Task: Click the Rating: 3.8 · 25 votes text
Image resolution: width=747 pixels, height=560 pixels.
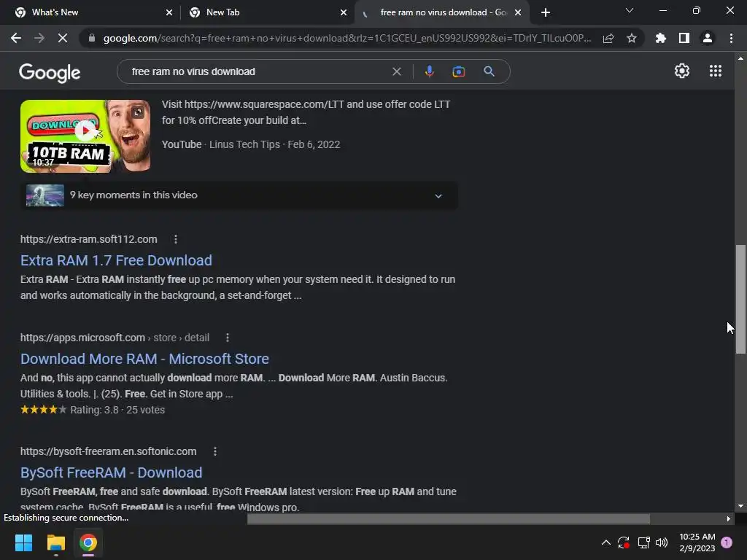Action: pyautogui.click(x=117, y=410)
